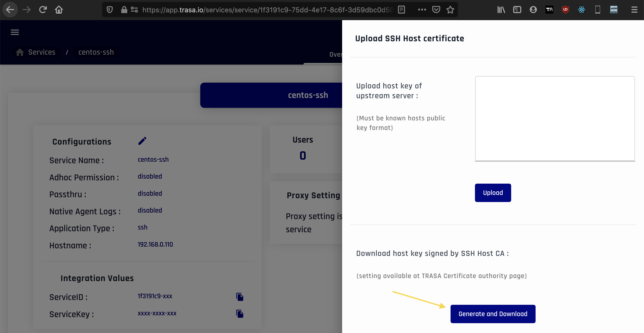Toggle the browser sidebar
This screenshot has height=333, width=644.
click(x=517, y=10)
